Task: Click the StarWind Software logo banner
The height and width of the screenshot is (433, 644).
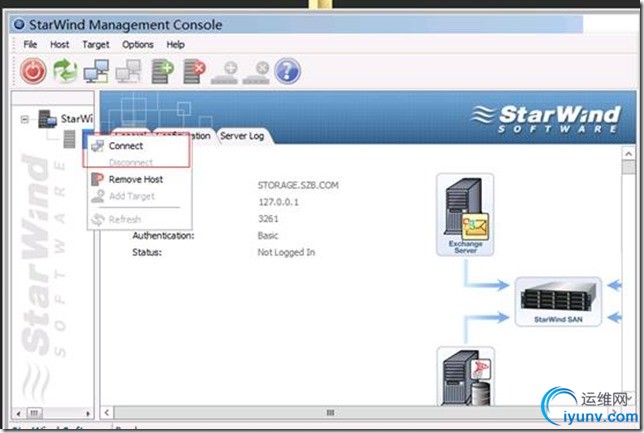Action: click(546, 119)
